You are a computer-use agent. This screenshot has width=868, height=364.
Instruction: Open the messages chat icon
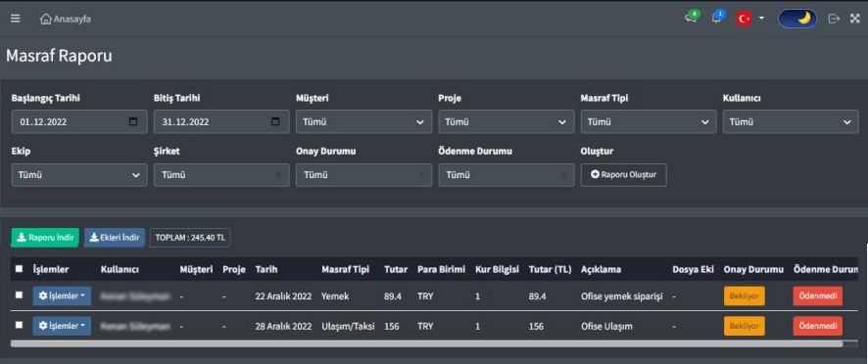691,18
